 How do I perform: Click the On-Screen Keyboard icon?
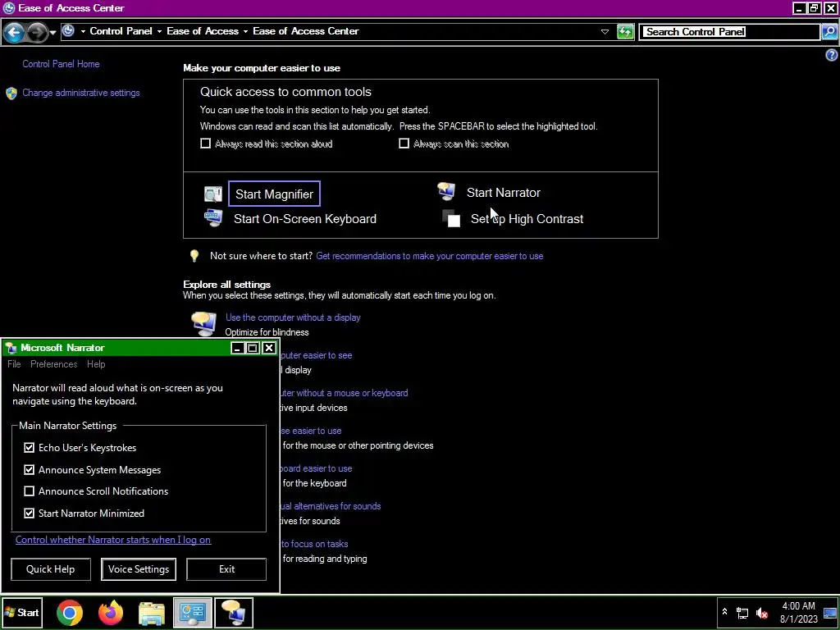213,218
